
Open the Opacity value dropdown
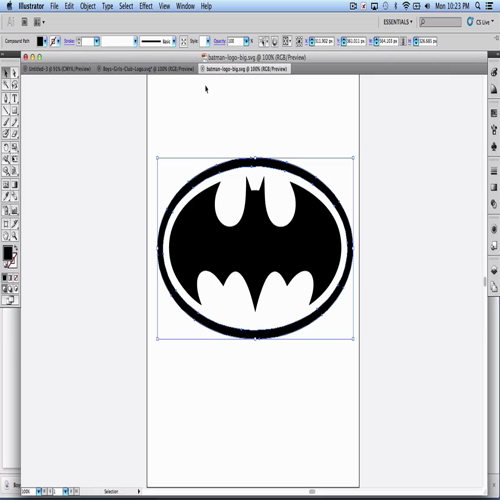246,41
